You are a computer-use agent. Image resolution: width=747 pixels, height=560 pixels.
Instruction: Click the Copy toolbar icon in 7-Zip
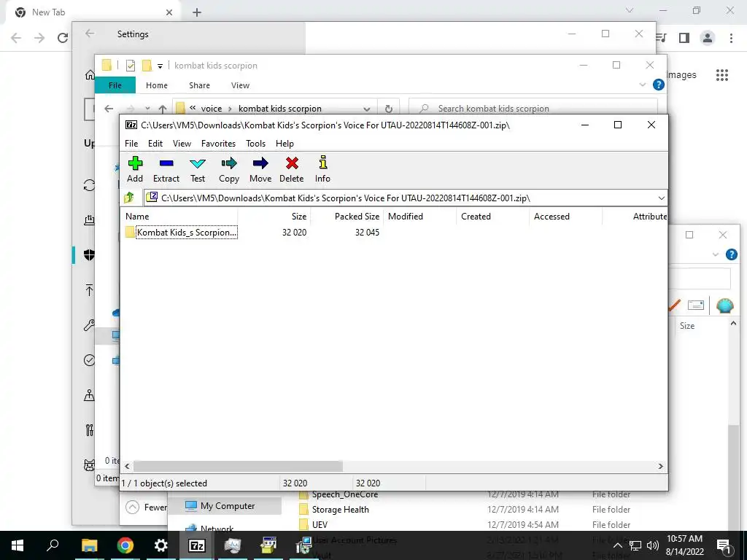point(228,169)
